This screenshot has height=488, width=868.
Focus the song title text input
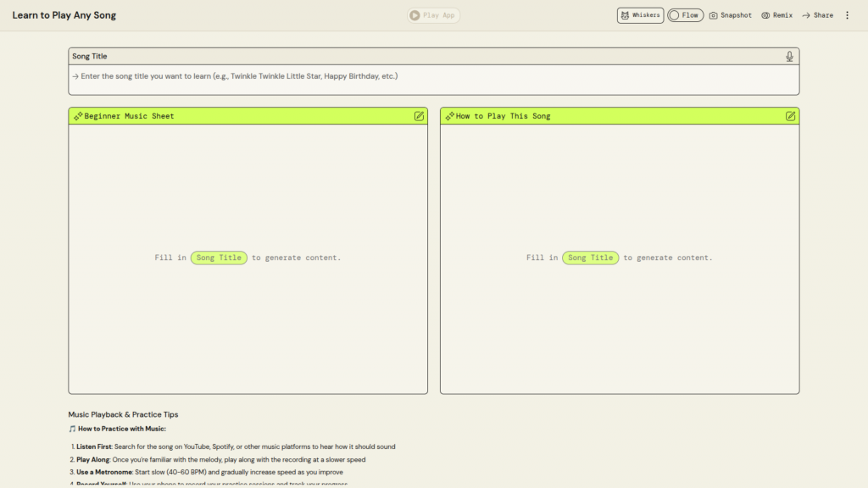[x=432, y=76]
